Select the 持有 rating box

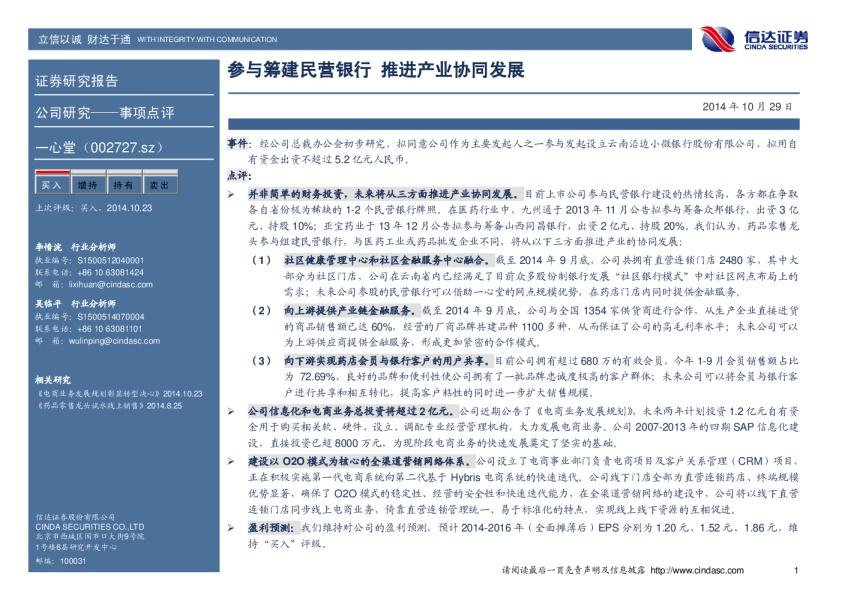pos(123,185)
